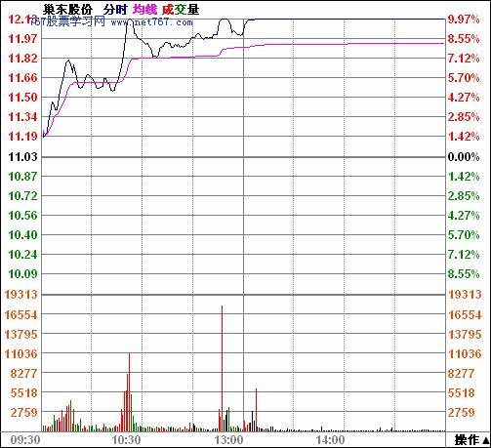
Task: Open the www.net767.com watermark link
Action: pos(151,22)
